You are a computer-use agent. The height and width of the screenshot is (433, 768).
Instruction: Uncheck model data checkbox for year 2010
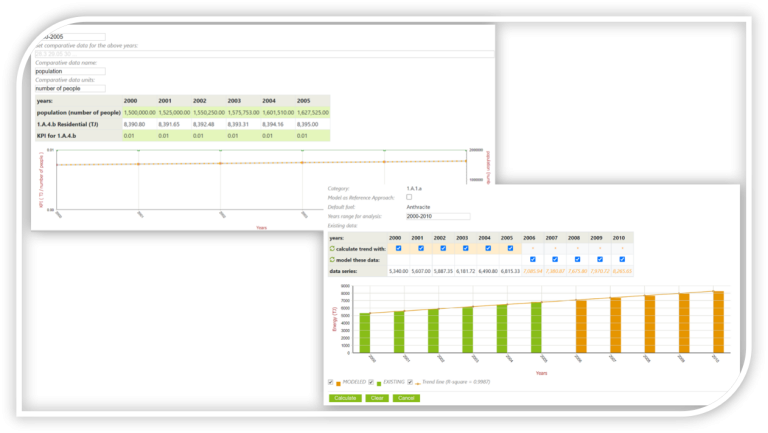(x=621, y=259)
